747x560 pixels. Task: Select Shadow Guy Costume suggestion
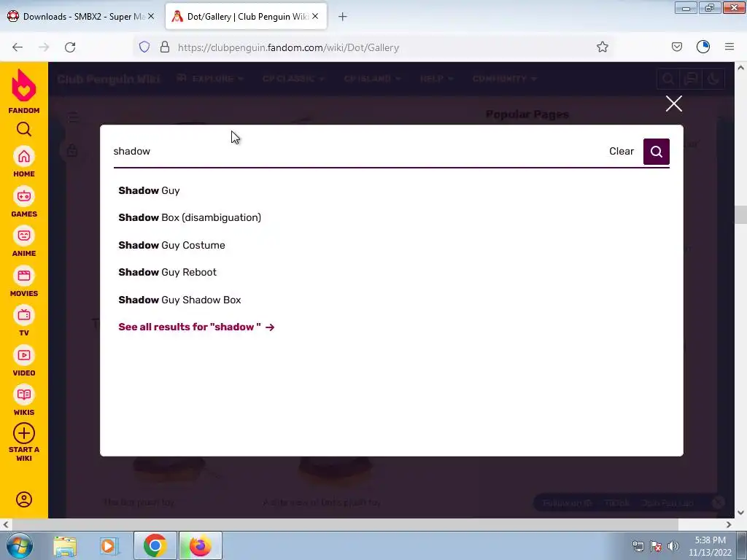click(171, 245)
